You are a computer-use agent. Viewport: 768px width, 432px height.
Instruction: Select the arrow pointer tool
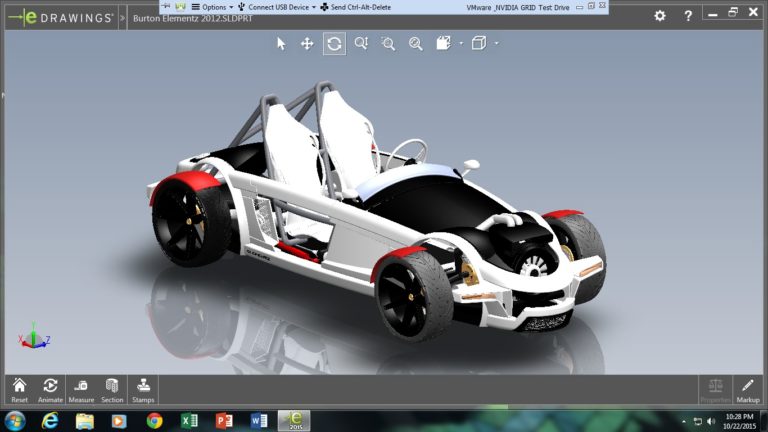[281, 44]
